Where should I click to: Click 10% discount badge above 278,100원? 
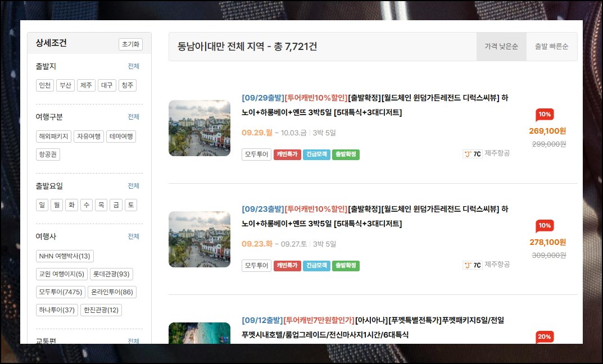545,226
